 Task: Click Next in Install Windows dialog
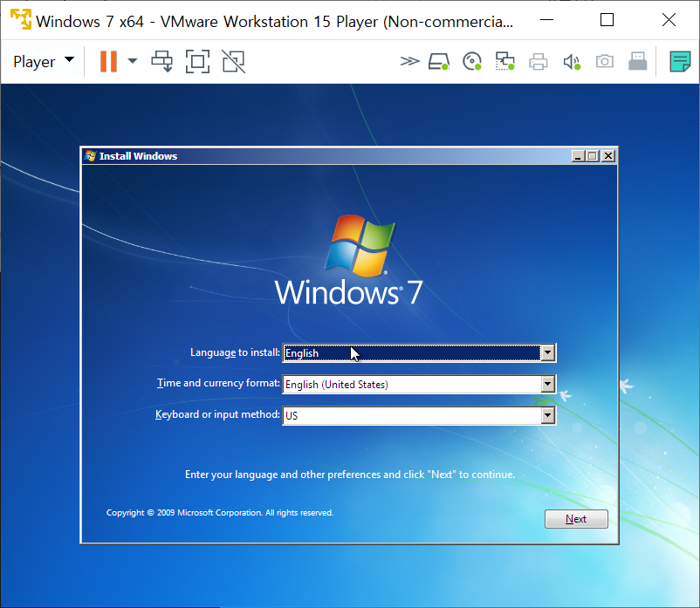[x=576, y=519]
